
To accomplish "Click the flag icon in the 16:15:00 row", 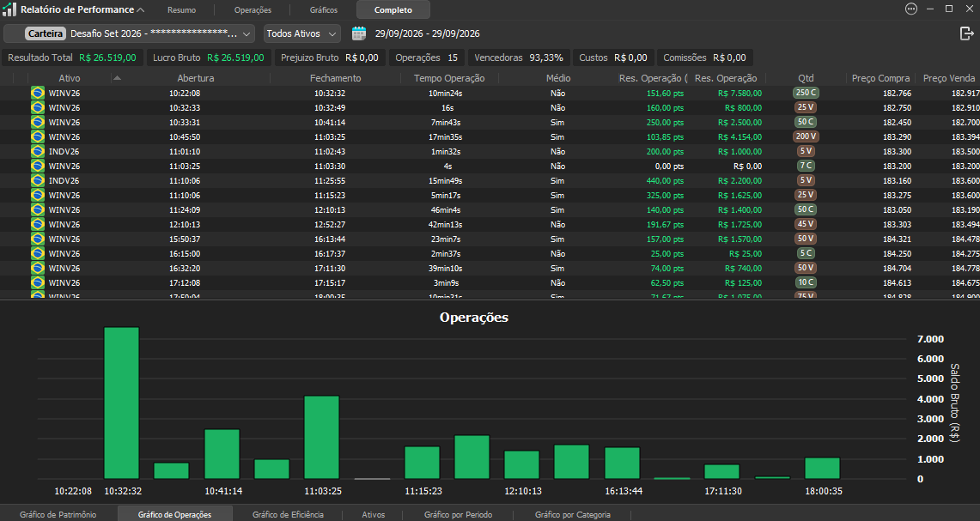I will 38,253.
